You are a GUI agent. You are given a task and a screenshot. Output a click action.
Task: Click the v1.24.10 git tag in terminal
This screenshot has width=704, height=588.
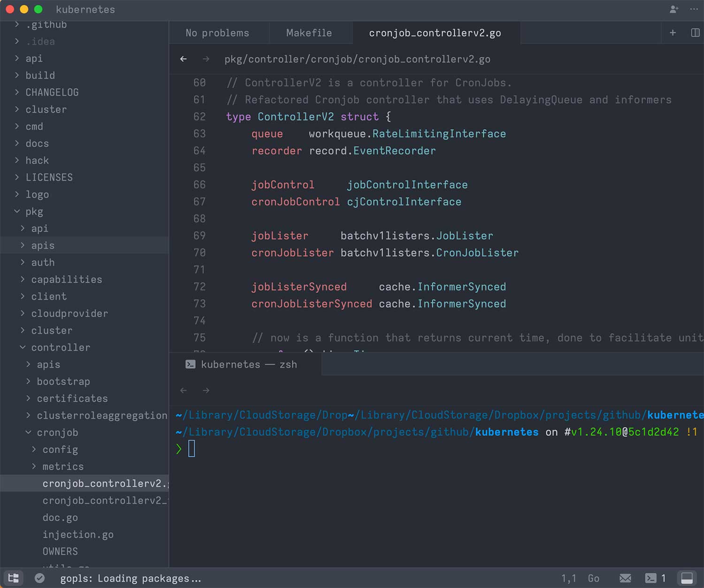tap(596, 432)
